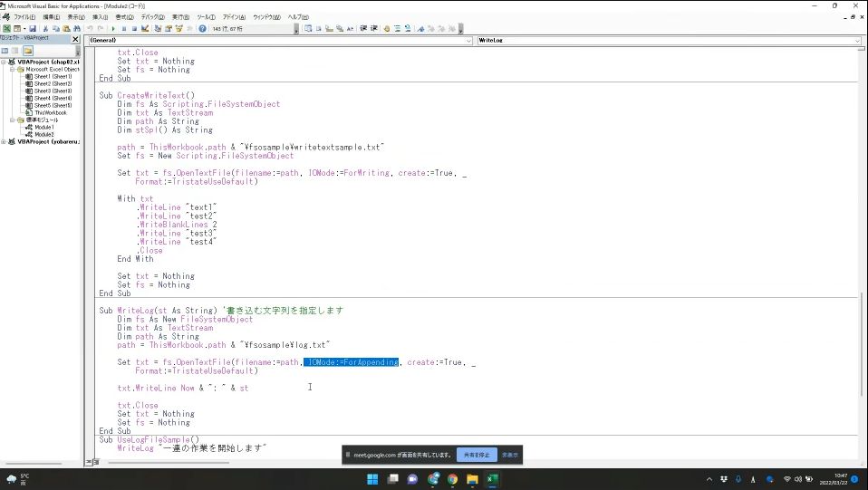Toggle folders icon in the Project panel
The image size is (868, 490).
[28, 51]
